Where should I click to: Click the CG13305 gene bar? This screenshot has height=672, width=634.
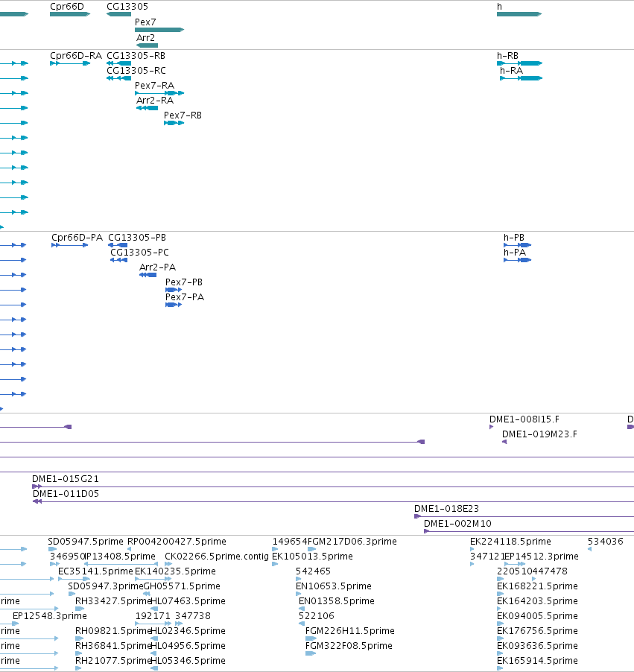(118, 14)
